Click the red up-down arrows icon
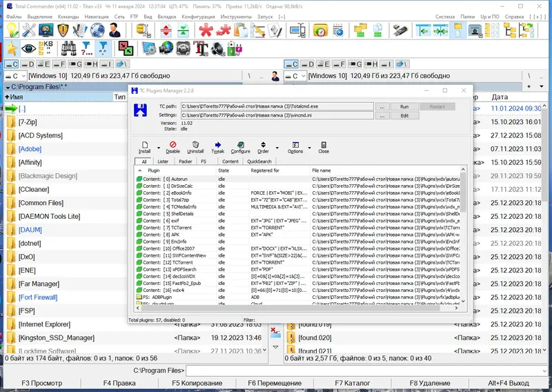This screenshot has height=392, width=552. pyautogui.click(x=166, y=30)
